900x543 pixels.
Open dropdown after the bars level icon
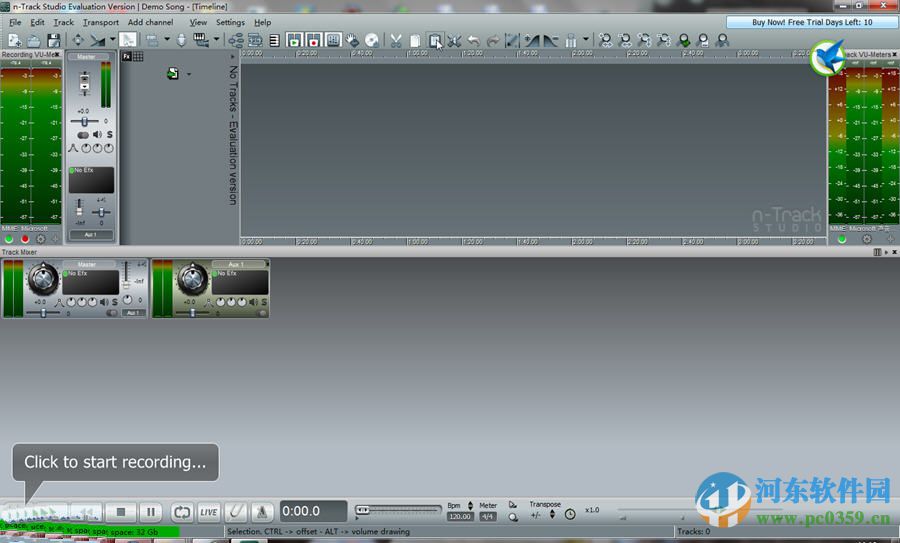click(x=585, y=39)
